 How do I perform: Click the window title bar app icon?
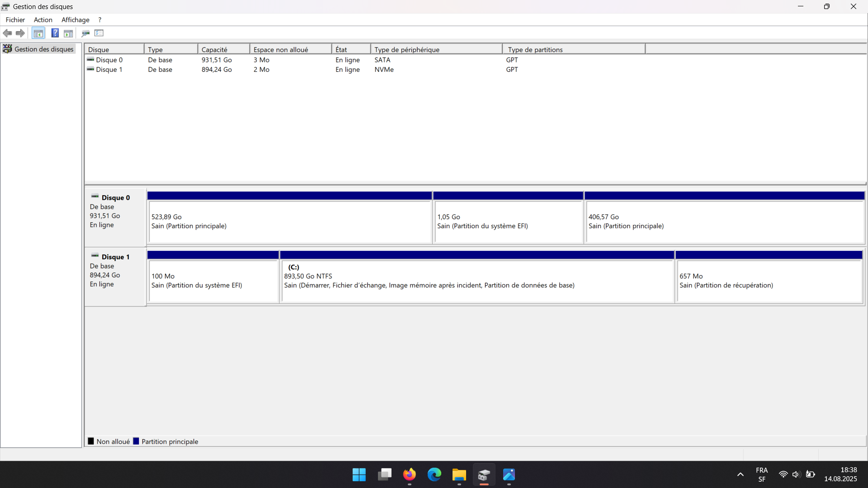(6, 7)
